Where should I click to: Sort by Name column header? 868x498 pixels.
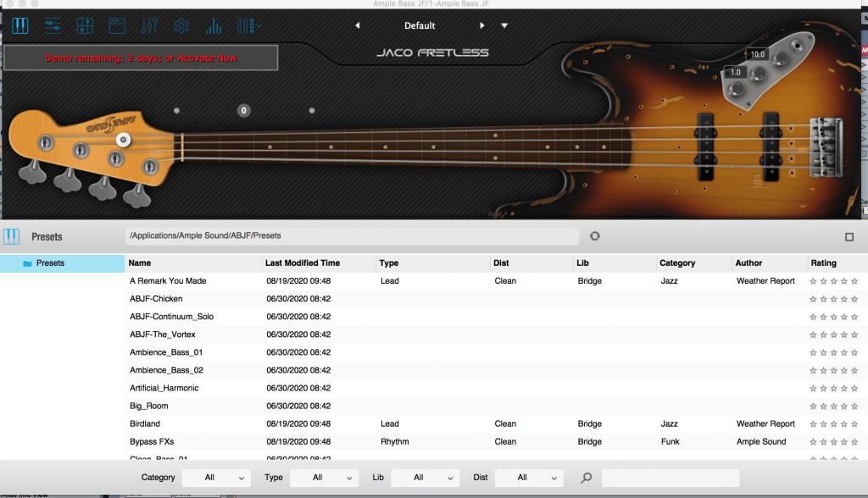pyautogui.click(x=140, y=263)
